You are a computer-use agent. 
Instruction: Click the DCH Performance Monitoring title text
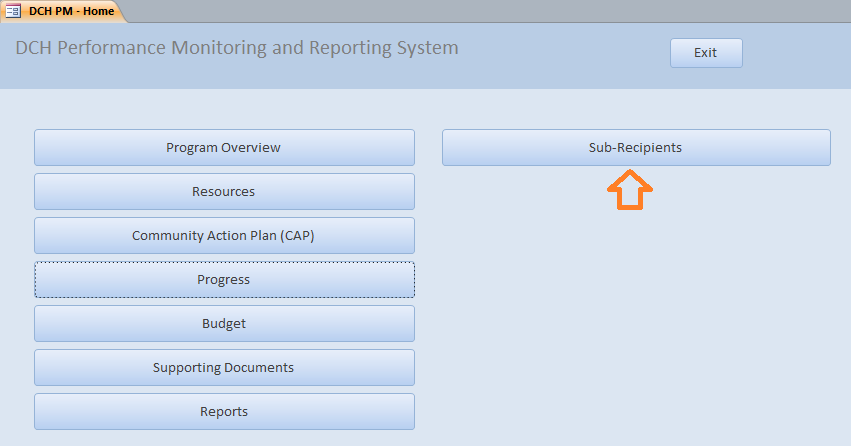[237, 48]
